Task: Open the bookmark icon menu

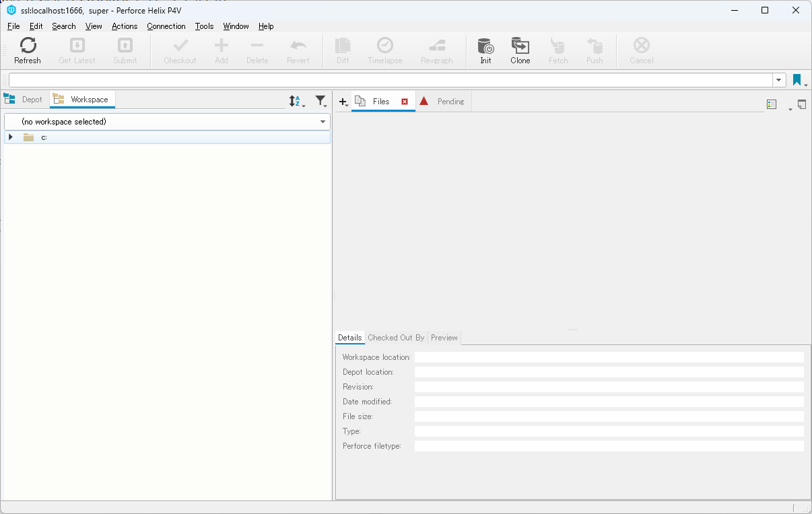Action: point(799,80)
